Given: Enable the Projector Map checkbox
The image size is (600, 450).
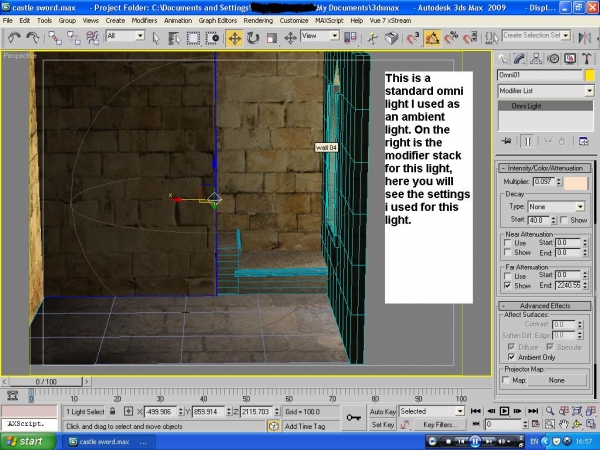Looking at the screenshot, I should [506, 380].
